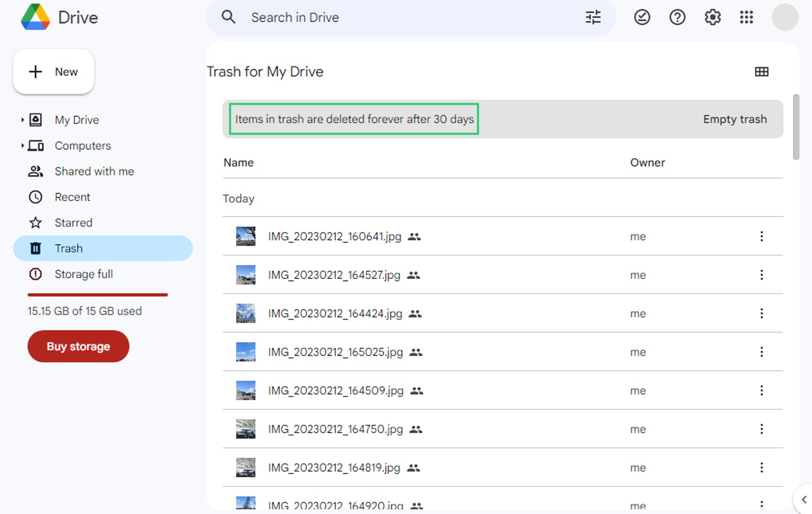Open the Recent files section
812x514 pixels.
pyautogui.click(x=72, y=197)
